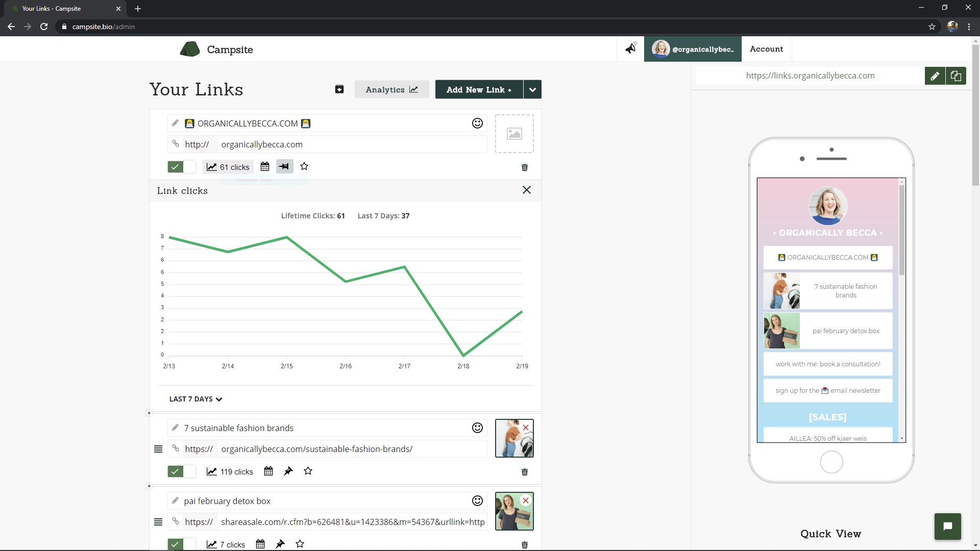The height and width of the screenshot is (551, 980).
Task: Toggle pai february detox box enabled switch
Action: pos(182,544)
